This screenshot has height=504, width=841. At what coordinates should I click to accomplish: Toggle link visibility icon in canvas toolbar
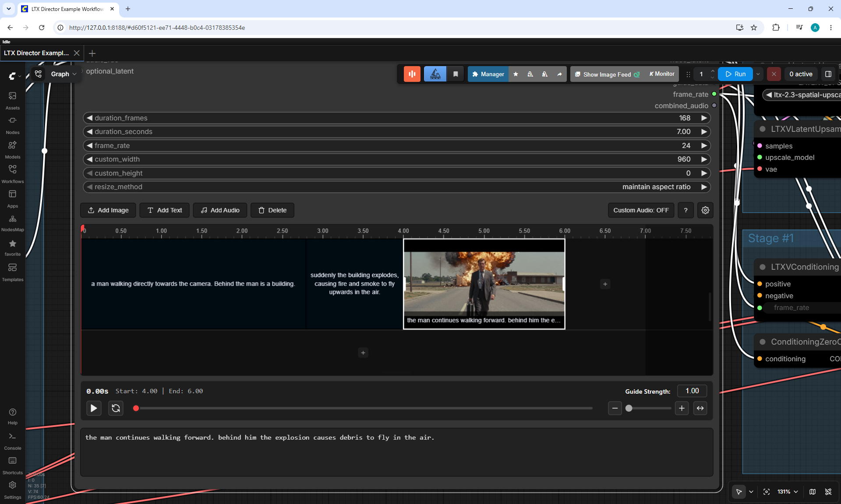pyautogui.click(x=828, y=492)
